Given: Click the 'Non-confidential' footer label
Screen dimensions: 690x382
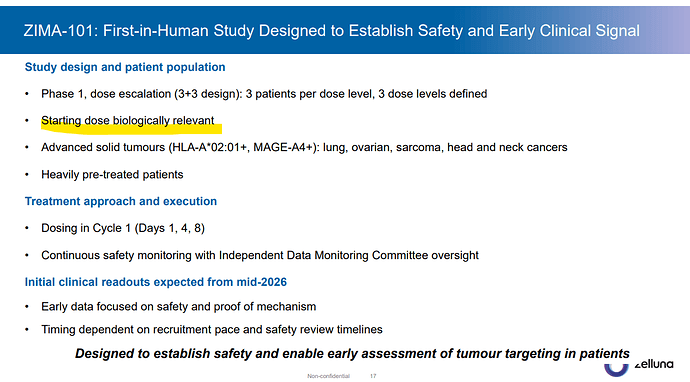Looking at the screenshot, I should coord(328,376).
